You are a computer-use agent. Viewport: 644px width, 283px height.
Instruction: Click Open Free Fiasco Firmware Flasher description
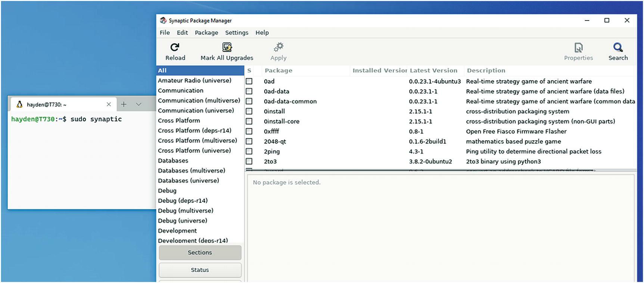coord(516,132)
